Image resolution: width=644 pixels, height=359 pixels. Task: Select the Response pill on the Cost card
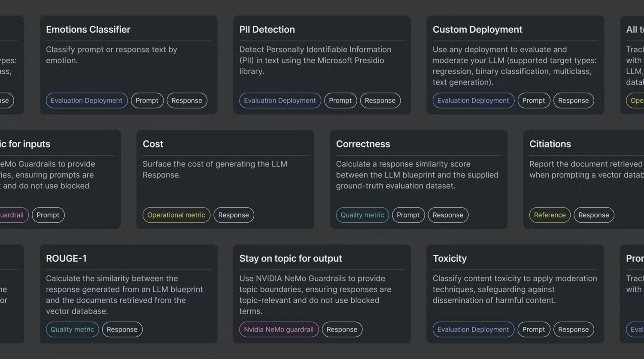[234, 215]
